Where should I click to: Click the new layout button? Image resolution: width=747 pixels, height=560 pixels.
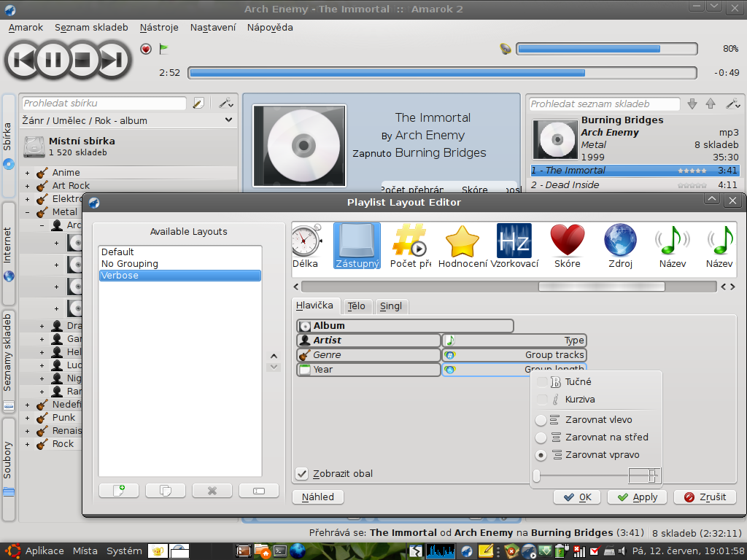[x=119, y=491]
